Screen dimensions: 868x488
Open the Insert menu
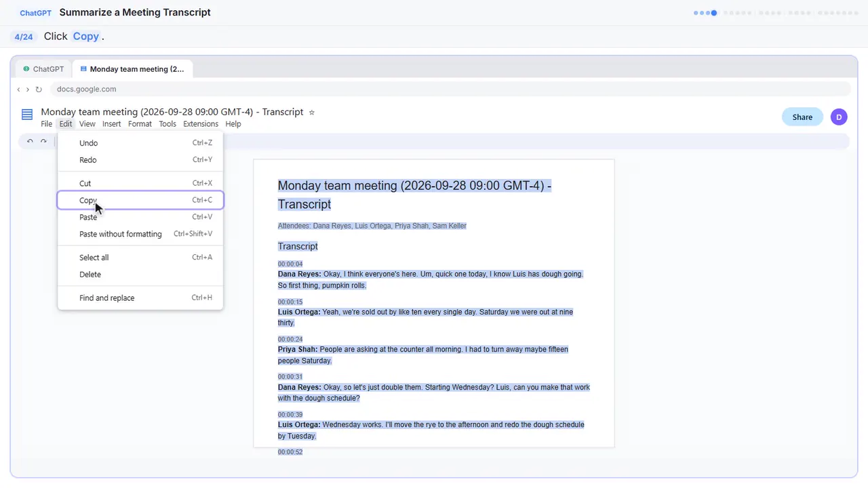pyautogui.click(x=112, y=124)
